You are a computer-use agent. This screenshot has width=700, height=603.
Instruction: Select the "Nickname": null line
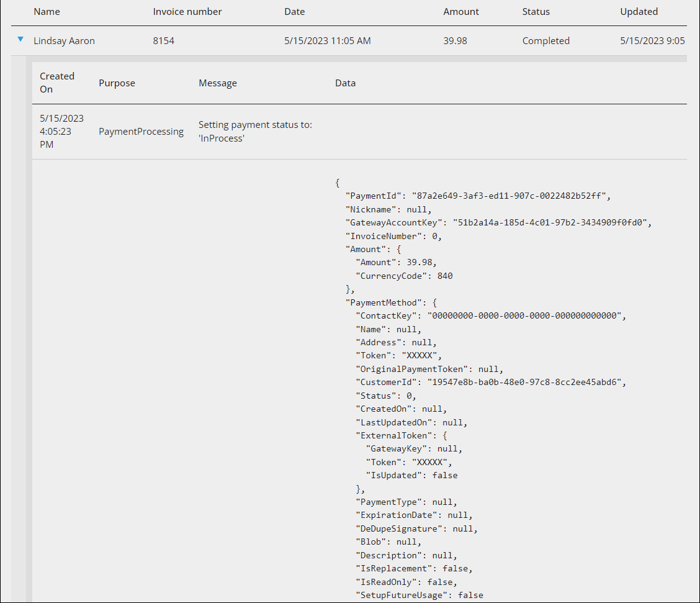(388, 209)
